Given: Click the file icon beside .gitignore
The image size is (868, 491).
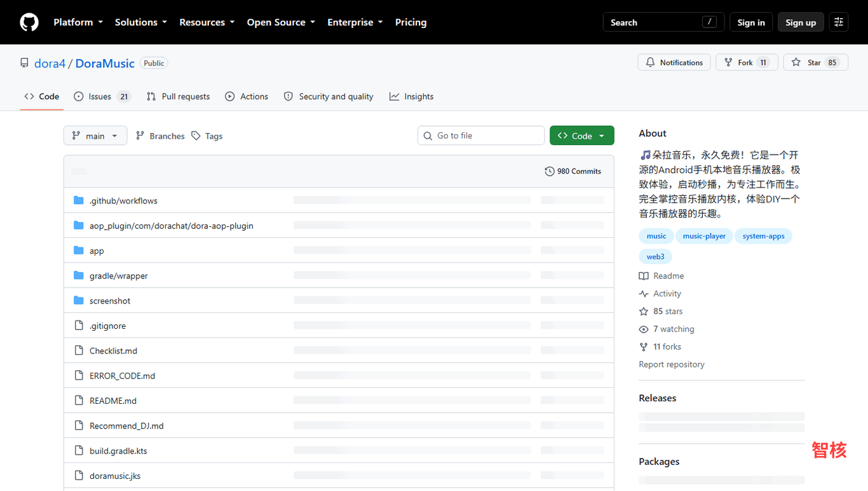Looking at the screenshot, I should click(x=79, y=326).
